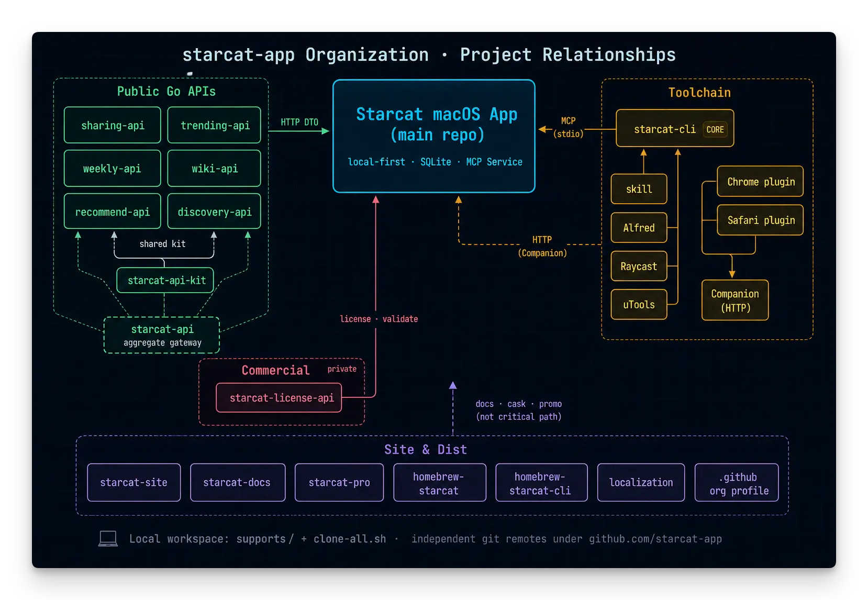868x600 pixels.
Task: Select the starcat-license-api box
Action: pos(279,398)
